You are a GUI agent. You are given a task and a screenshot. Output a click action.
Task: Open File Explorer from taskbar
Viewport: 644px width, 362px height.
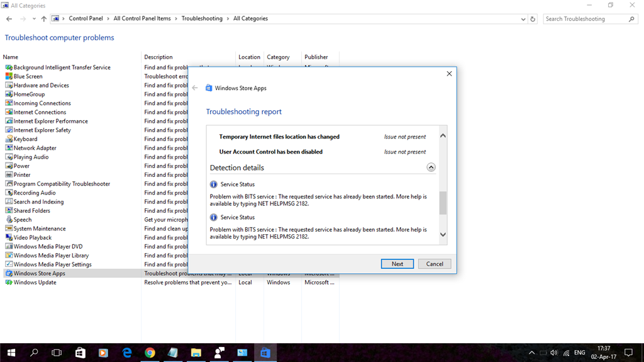[196, 353]
